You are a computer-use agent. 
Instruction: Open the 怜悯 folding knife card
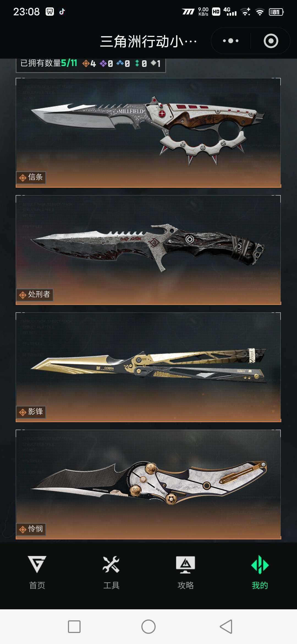tap(148, 484)
